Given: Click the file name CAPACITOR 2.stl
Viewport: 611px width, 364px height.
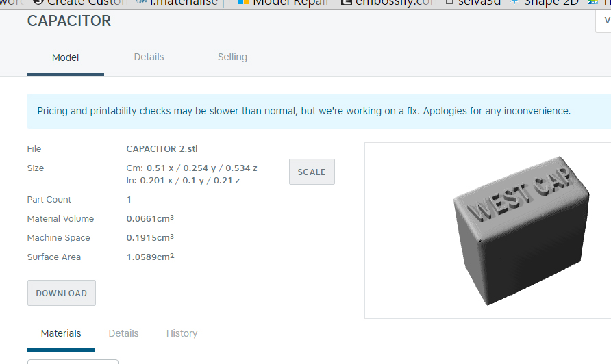Looking at the screenshot, I should (x=162, y=148).
